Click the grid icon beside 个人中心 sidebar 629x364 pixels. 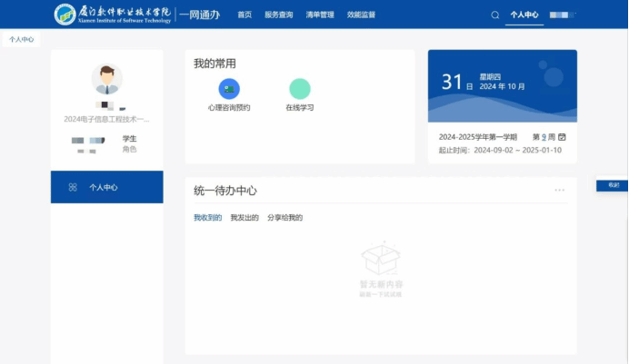(73, 187)
